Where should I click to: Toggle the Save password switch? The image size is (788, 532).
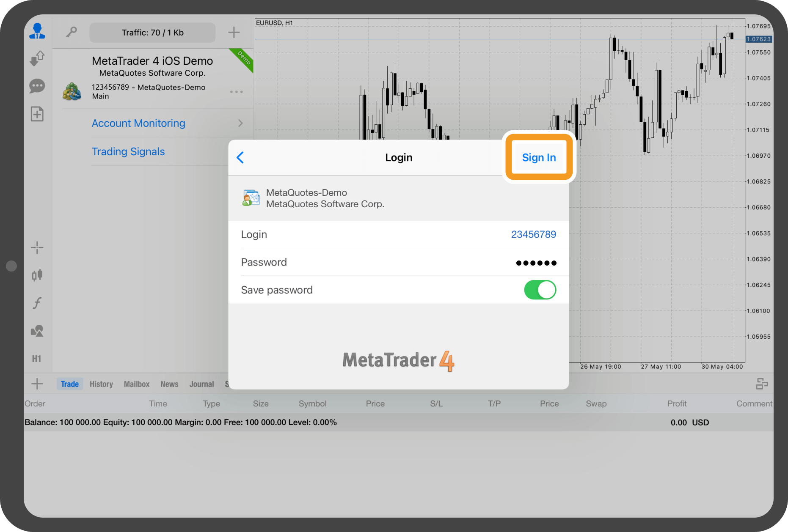pos(540,290)
